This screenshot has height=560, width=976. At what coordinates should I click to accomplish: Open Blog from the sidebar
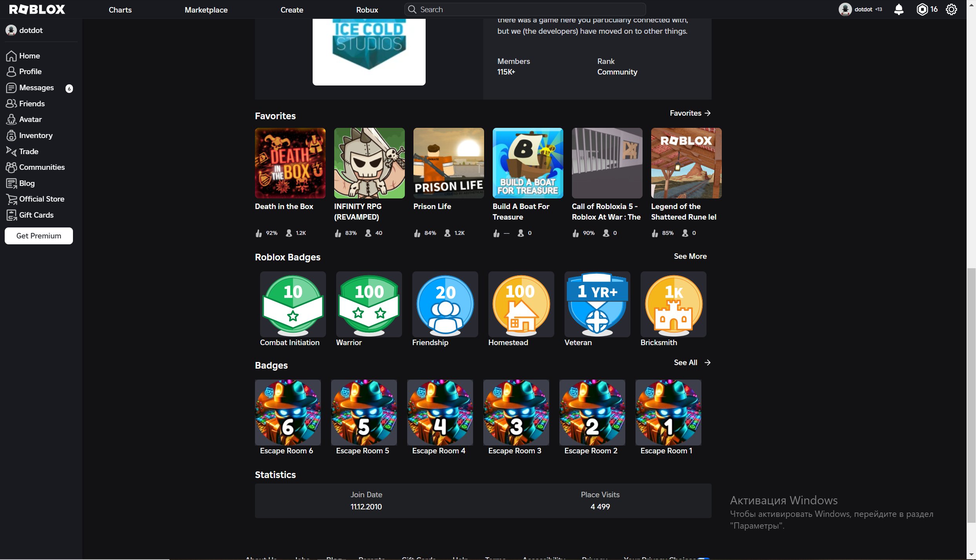tap(20, 183)
